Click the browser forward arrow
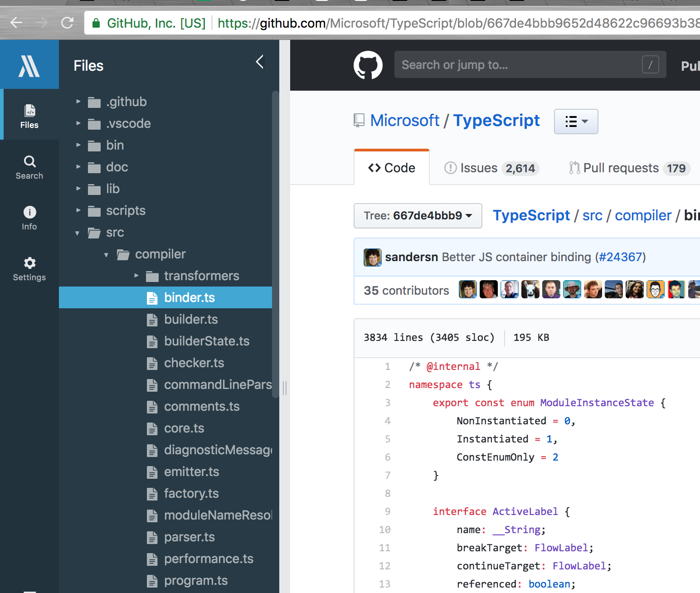This screenshot has width=700, height=593. (x=42, y=23)
